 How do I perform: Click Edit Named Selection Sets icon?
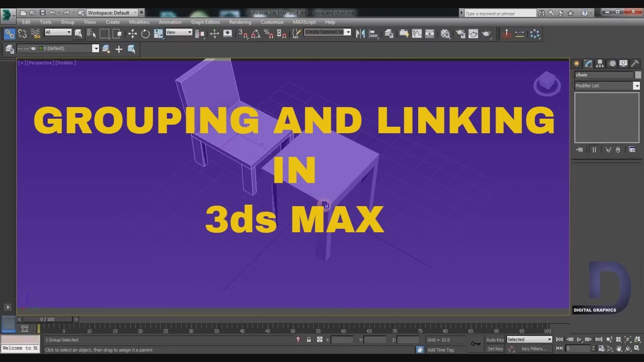click(296, 34)
